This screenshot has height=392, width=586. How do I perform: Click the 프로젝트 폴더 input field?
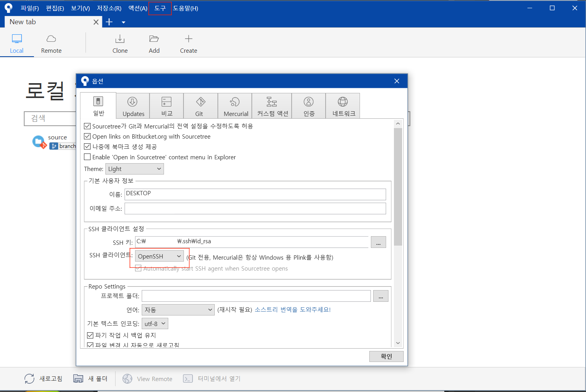256,296
